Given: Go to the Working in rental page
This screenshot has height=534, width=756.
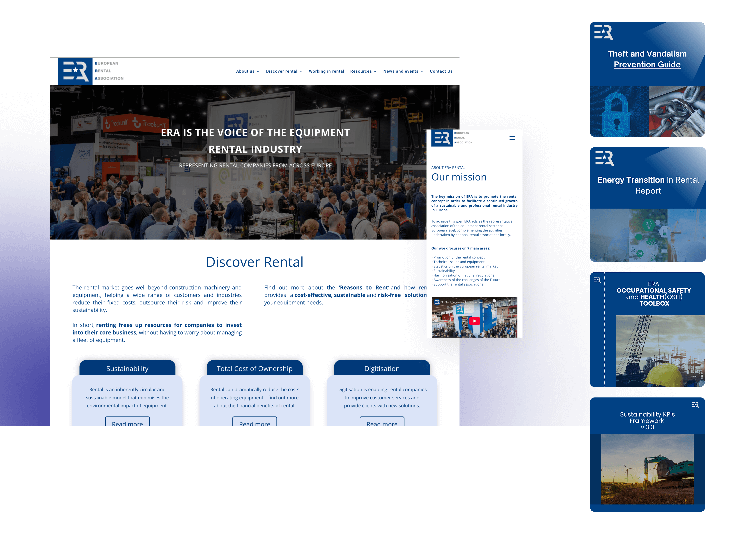Looking at the screenshot, I should (326, 71).
